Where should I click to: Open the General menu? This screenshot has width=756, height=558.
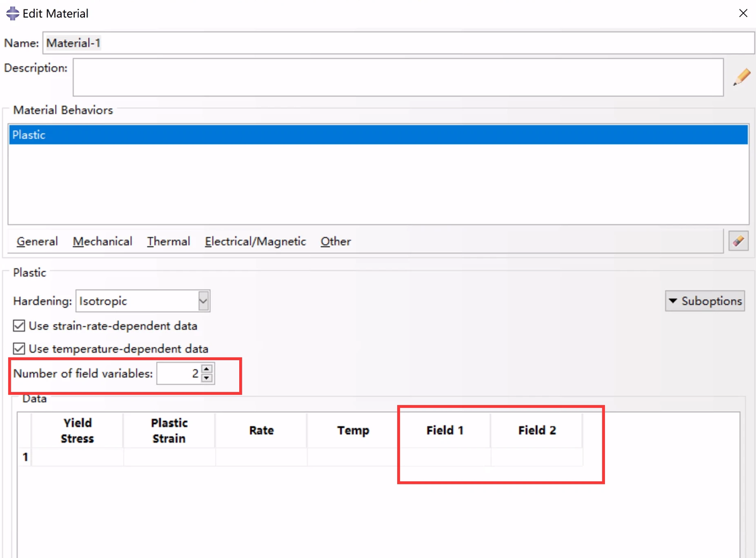pos(37,242)
